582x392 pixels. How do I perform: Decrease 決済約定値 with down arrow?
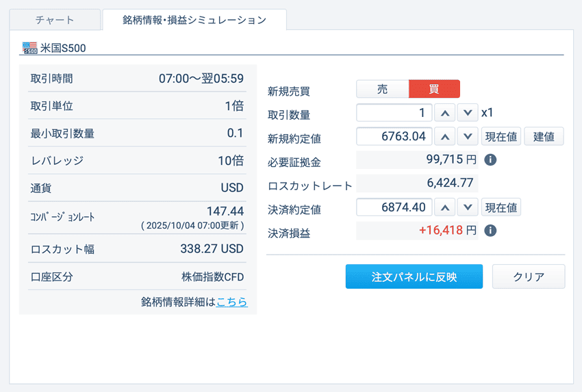tap(468, 207)
